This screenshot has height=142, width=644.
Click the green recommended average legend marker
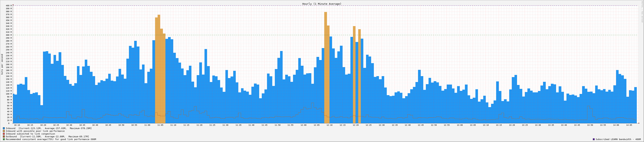click(x=4, y=139)
